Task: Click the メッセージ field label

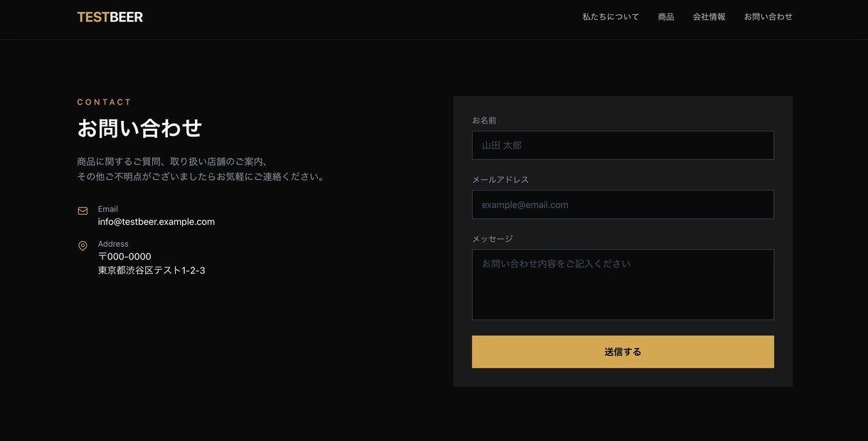Action: point(492,239)
